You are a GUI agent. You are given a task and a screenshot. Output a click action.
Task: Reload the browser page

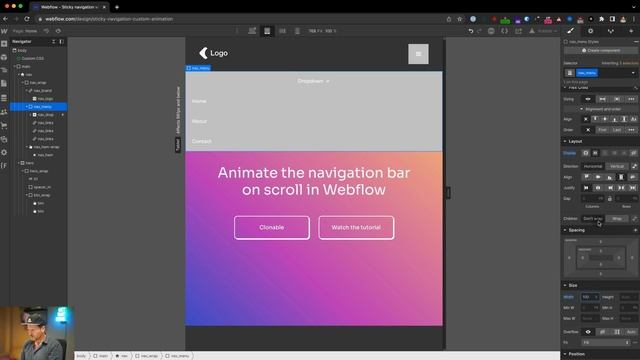pos(27,19)
